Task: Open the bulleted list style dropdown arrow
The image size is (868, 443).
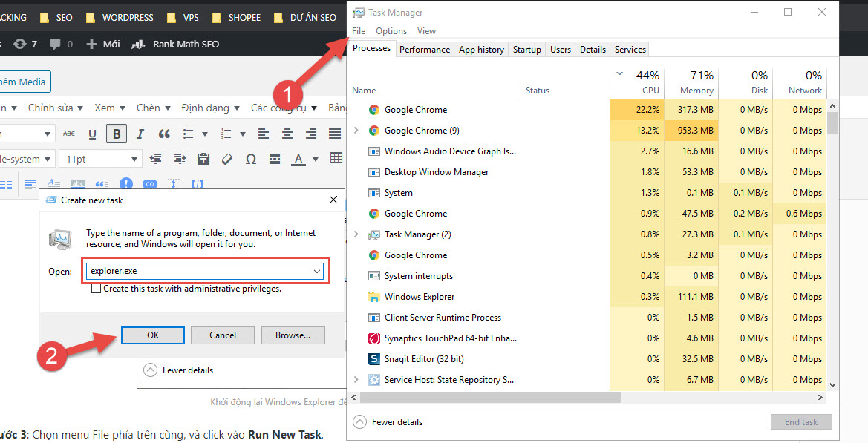Action: (x=205, y=134)
